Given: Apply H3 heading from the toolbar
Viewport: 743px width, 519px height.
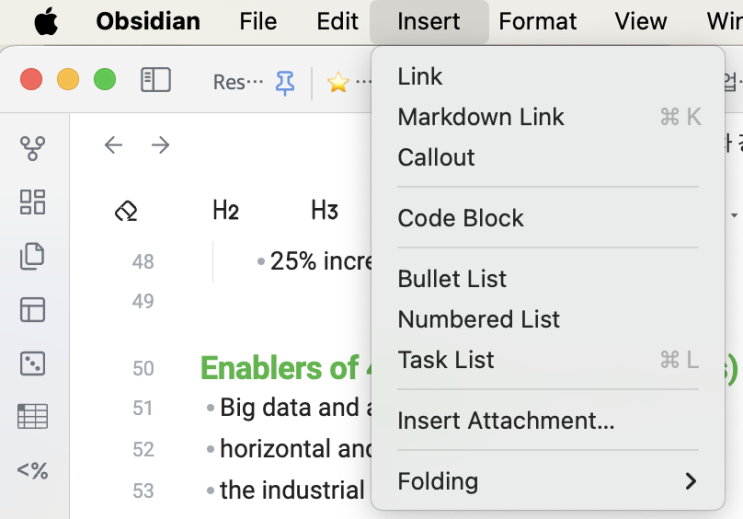Looking at the screenshot, I should 324,210.
